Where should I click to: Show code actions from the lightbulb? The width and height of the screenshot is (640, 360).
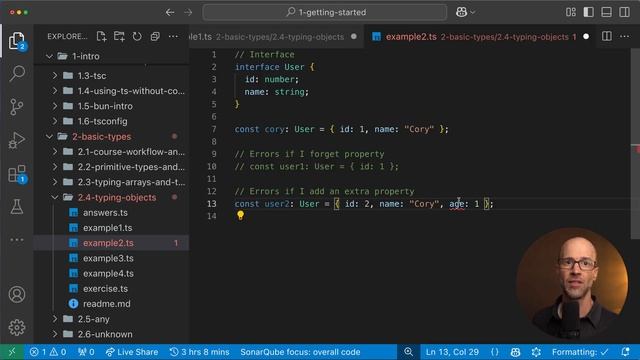(240, 215)
